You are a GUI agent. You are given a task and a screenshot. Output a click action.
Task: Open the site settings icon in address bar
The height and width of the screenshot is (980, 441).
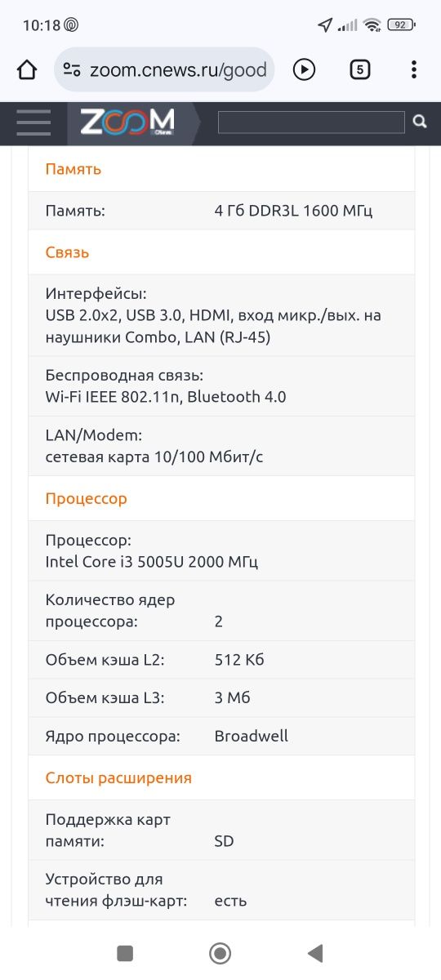pos(72,70)
